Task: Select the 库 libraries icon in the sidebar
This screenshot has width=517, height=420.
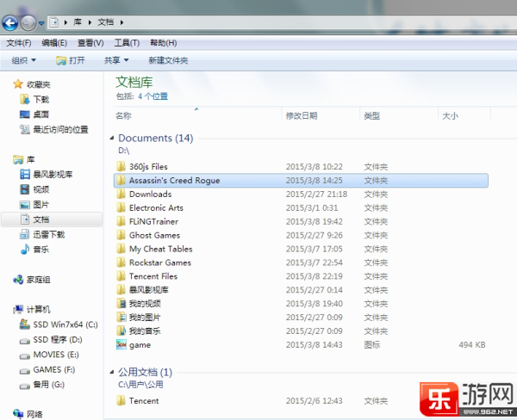Action: coord(18,160)
